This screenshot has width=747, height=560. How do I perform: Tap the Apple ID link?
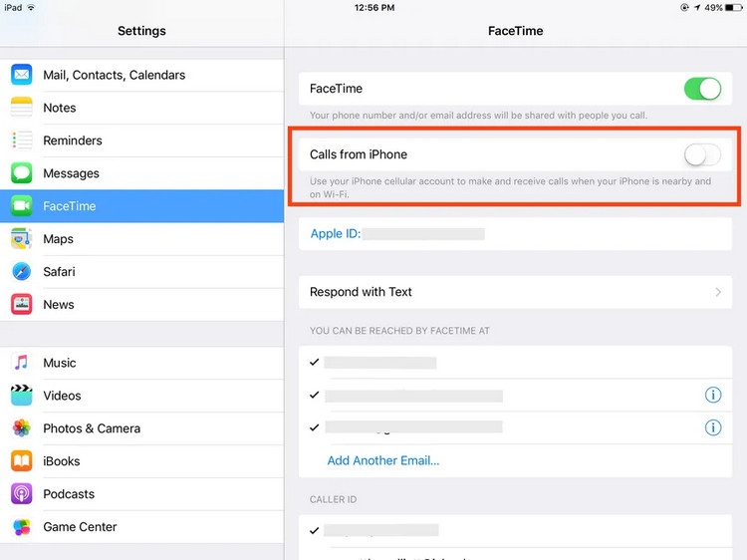(x=335, y=234)
